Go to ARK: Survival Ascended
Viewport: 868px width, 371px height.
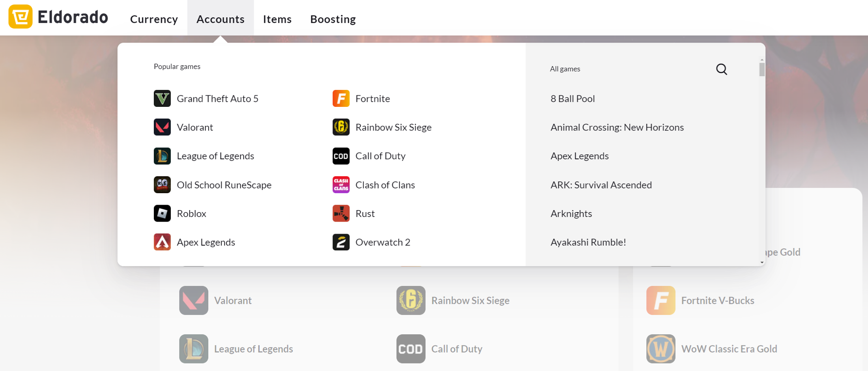pyautogui.click(x=601, y=185)
